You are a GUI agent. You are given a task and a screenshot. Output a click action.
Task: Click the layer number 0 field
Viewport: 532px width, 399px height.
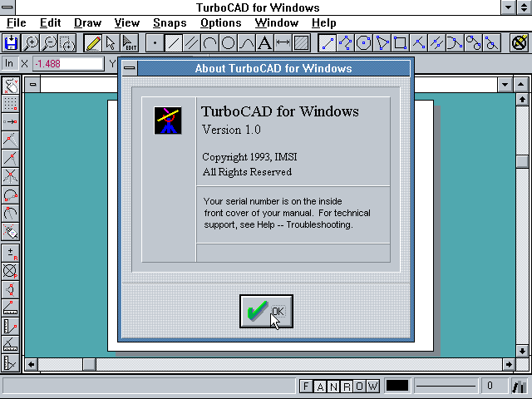(494, 386)
